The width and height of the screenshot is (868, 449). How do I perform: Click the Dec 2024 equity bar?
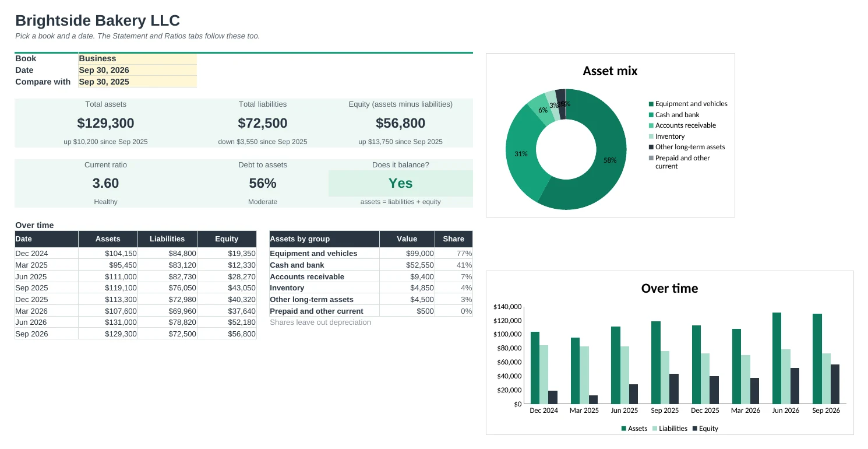(x=553, y=397)
